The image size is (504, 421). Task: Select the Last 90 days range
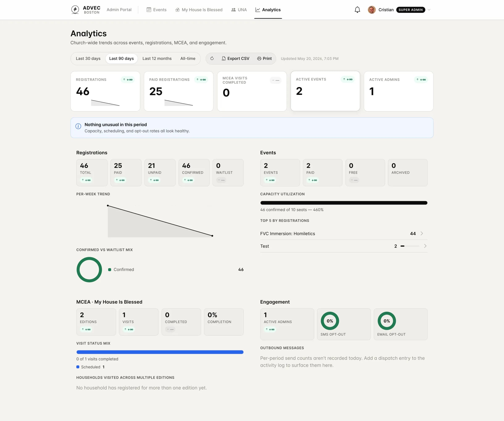(x=121, y=58)
